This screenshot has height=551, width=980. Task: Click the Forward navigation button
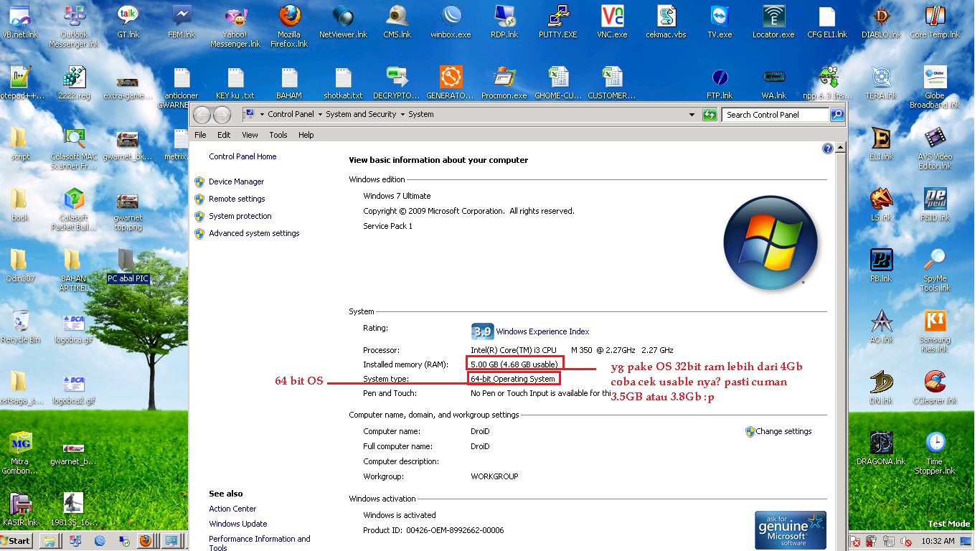pyautogui.click(x=222, y=115)
